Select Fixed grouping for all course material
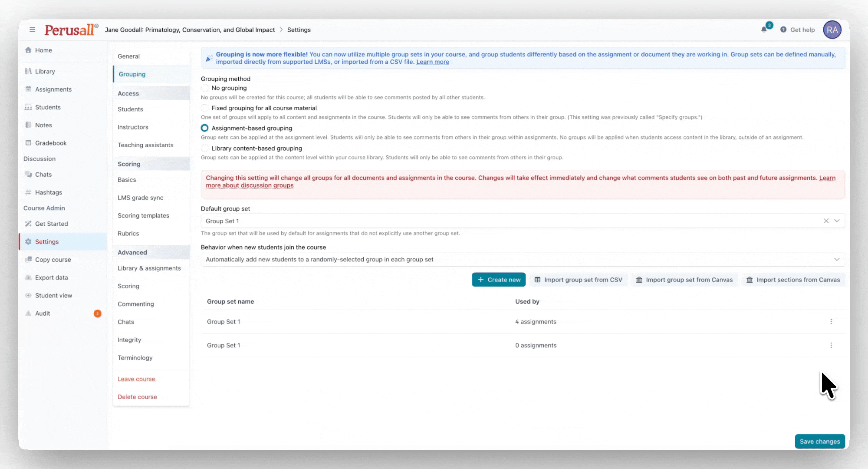Image resolution: width=868 pixels, height=469 pixels. tap(204, 108)
